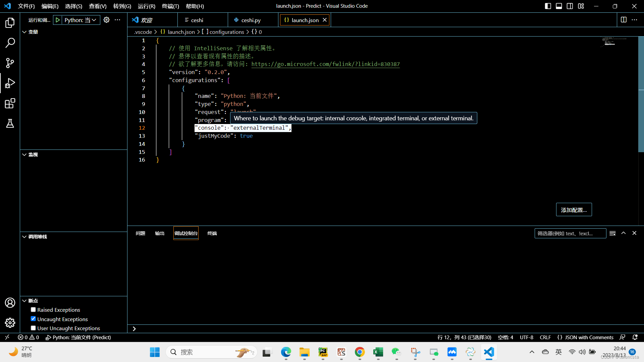Viewport: 644px width, 362px height.
Task: Open the Accounts menu icon
Action: pyautogui.click(x=10, y=303)
